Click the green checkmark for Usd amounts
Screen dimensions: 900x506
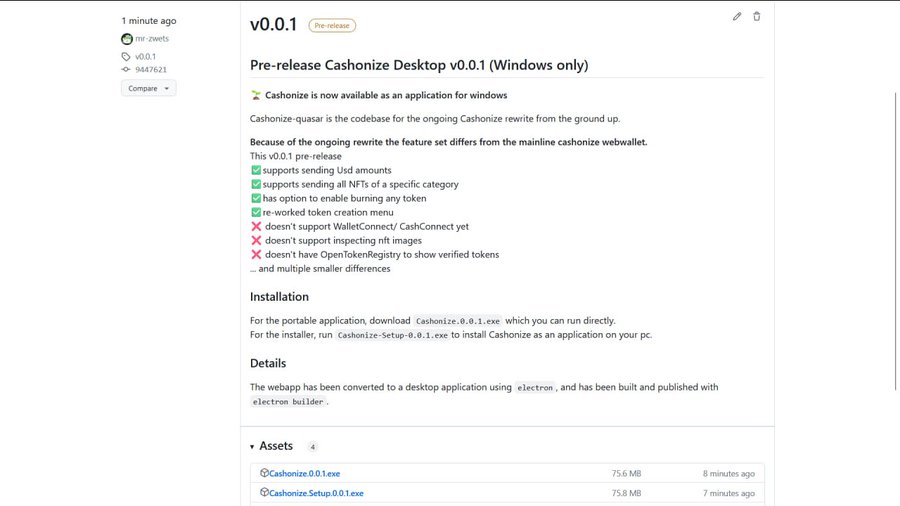coord(256,170)
